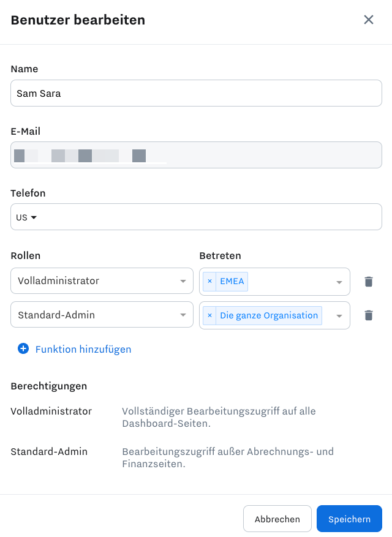Click the E-Mail input field
The image size is (392, 537).
tap(196, 155)
